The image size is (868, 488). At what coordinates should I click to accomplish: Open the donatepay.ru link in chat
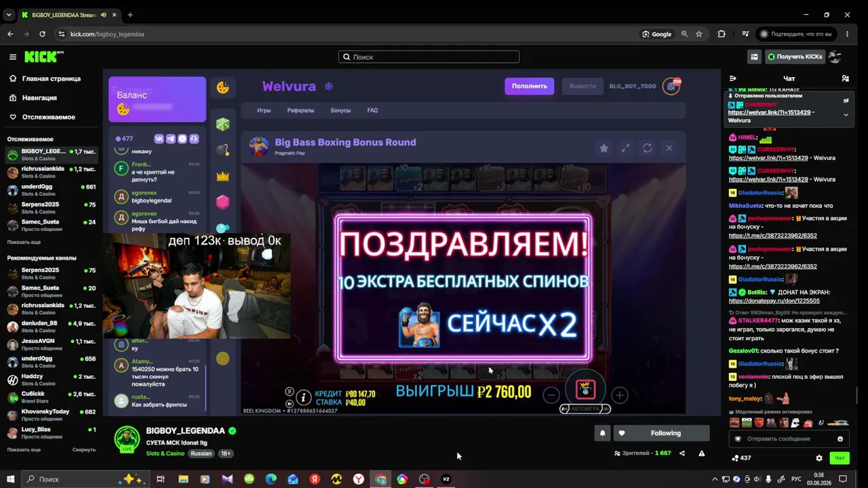(774, 301)
